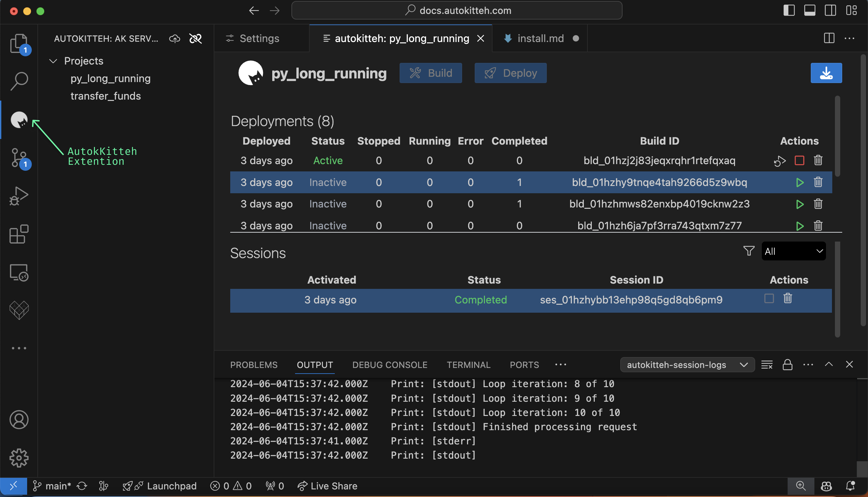Delete the Active deployment with trash icon

(x=818, y=160)
